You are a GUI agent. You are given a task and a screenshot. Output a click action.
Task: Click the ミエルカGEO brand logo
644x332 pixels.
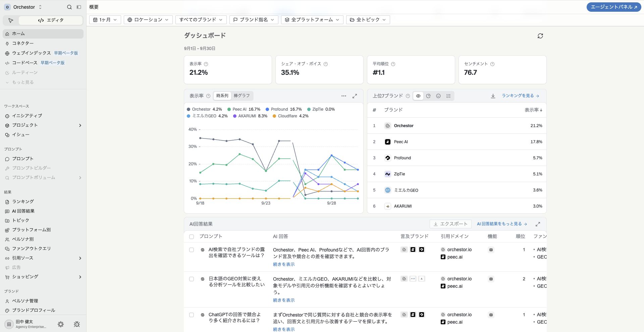click(x=387, y=190)
